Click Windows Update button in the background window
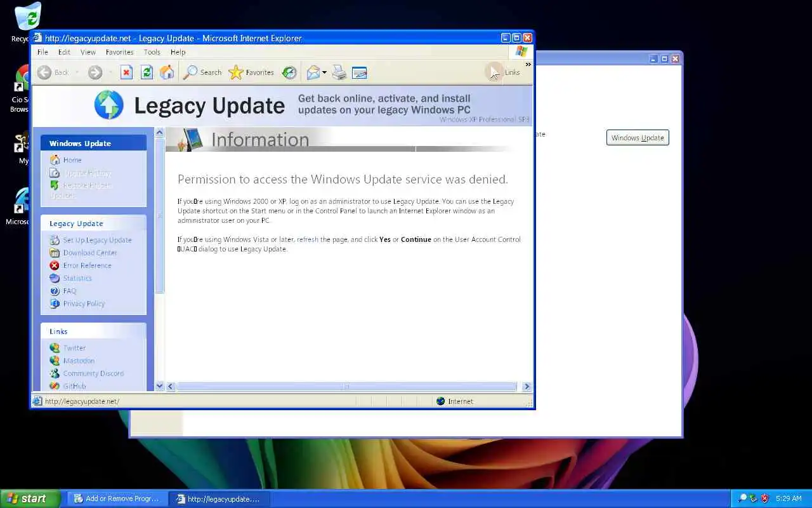Screen dimensions: 812x508 638,138
